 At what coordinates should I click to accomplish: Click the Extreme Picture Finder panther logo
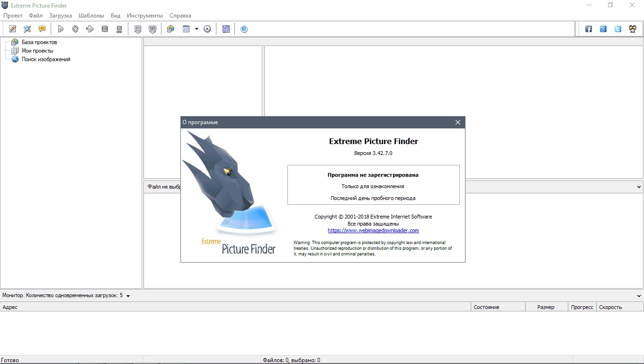click(230, 192)
